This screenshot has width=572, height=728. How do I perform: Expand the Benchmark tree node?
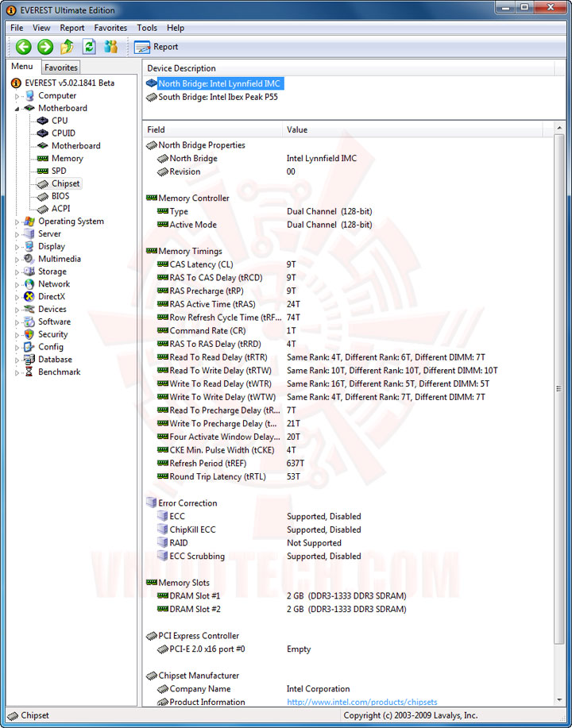pyautogui.click(x=17, y=372)
